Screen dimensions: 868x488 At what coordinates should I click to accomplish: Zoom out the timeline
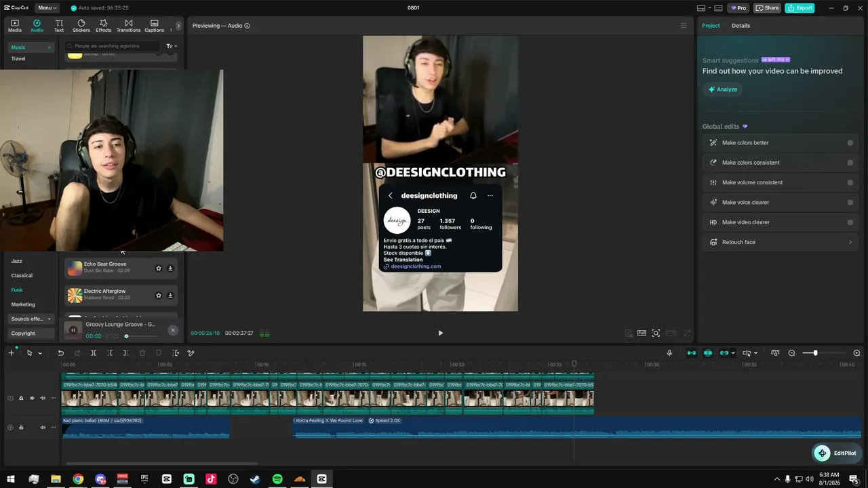(791, 353)
